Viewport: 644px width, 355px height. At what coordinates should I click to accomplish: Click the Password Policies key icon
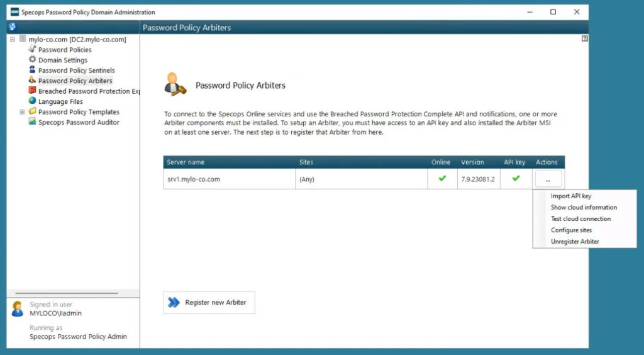pos(33,49)
